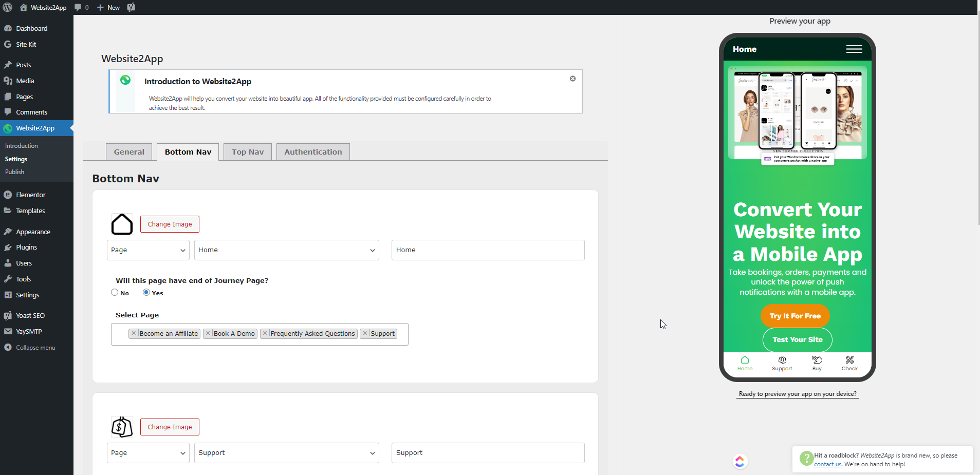Image resolution: width=980 pixels, height=475 pixels.
Task: Open the Website2App site home icon
Action: click(24, 7)
